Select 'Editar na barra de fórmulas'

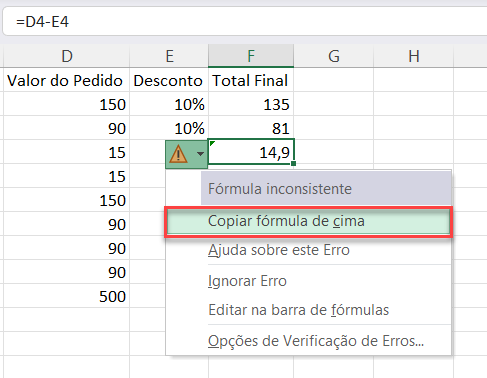click(x=299, y=310)
